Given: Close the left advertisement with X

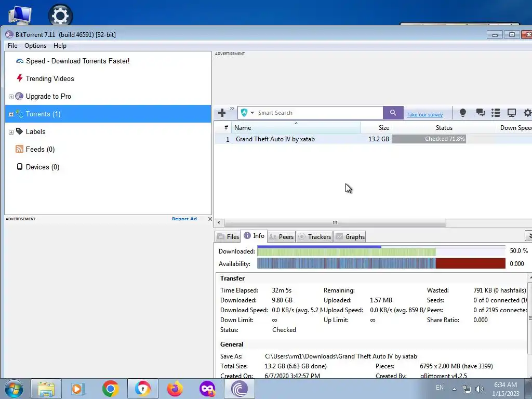Looking at the screenshot, I should (210, 219).
